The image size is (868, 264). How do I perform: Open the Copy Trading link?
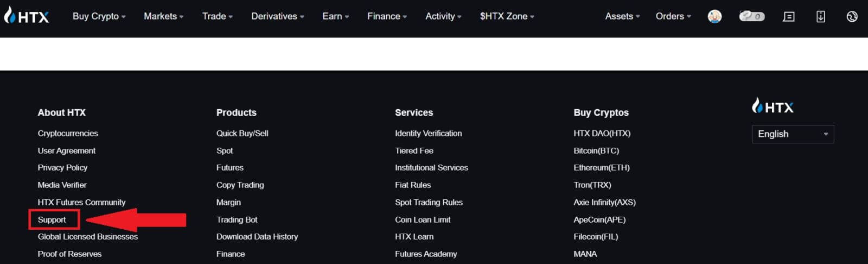point(240,185)
